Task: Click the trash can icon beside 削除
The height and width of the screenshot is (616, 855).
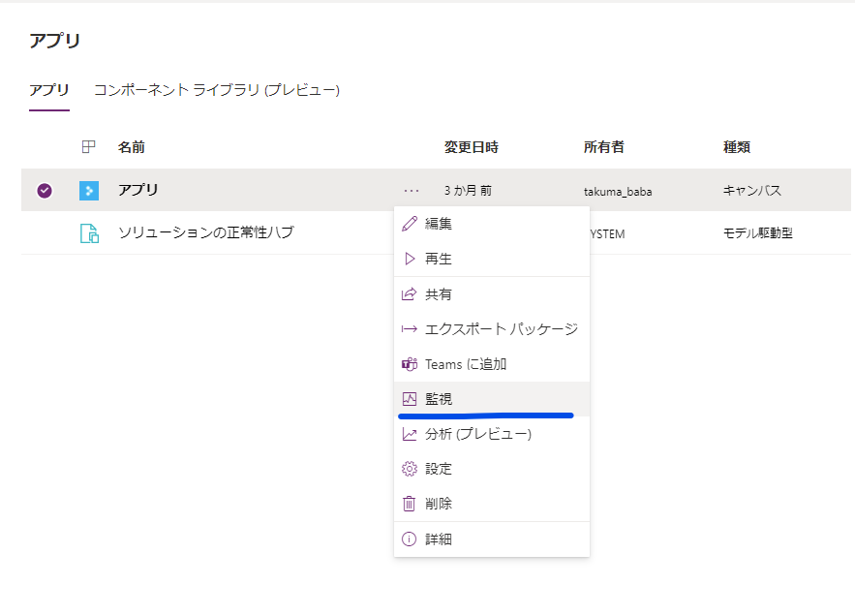Action: [x=409, y=504]
